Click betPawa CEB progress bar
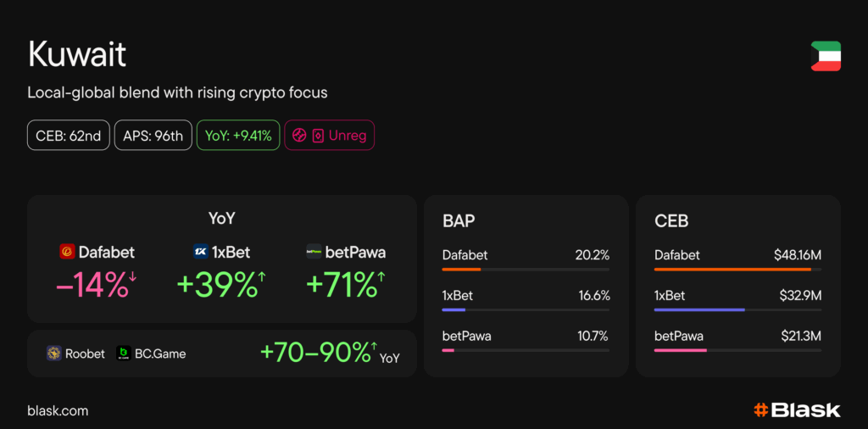Image resolution: width=868 pixels, height=429 pixels. [737, 350]
